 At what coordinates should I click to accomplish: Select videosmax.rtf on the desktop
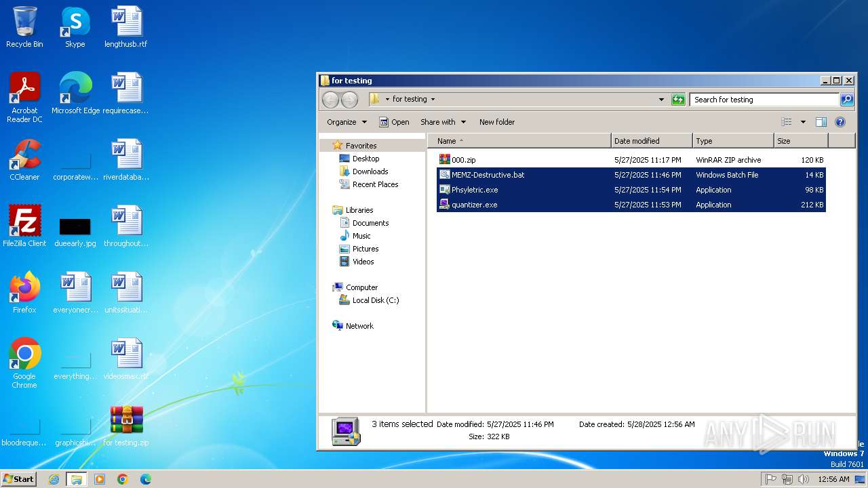point(126,359)
